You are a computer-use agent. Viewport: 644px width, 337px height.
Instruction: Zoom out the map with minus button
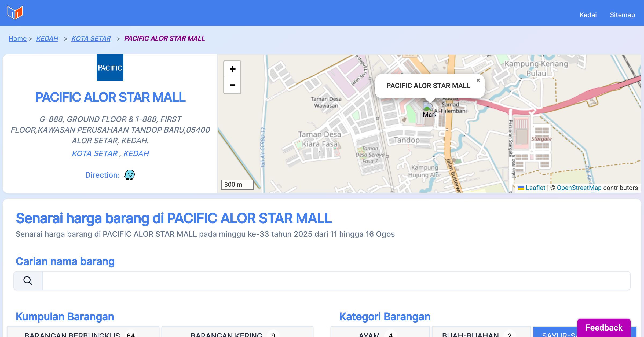pyautogui.click(x=232, y=85)
